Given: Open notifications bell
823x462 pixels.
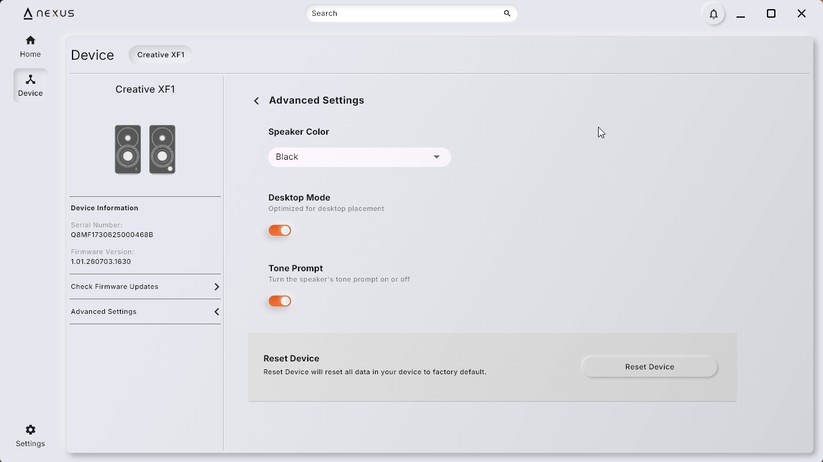Looking at the screenshot, I should click(x=713, y=14).
